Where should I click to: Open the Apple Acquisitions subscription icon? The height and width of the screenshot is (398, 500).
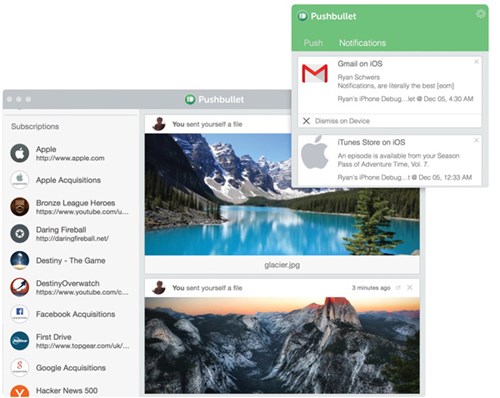coord(20,180)
